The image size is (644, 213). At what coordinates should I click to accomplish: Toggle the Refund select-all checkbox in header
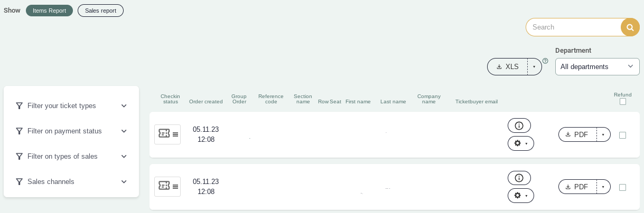click(623, 102)
